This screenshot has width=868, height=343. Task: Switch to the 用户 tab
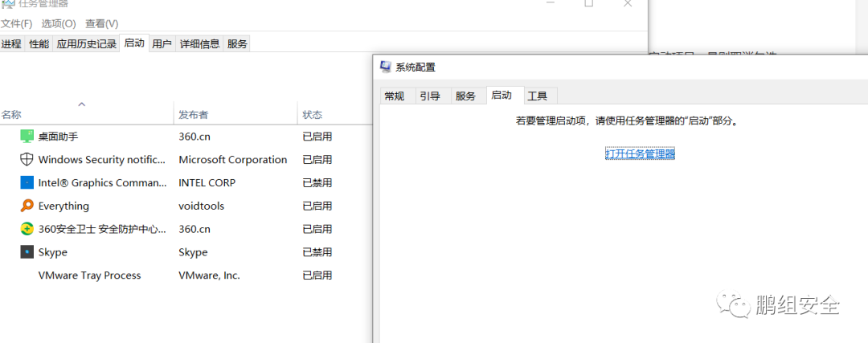coord(162,44)
